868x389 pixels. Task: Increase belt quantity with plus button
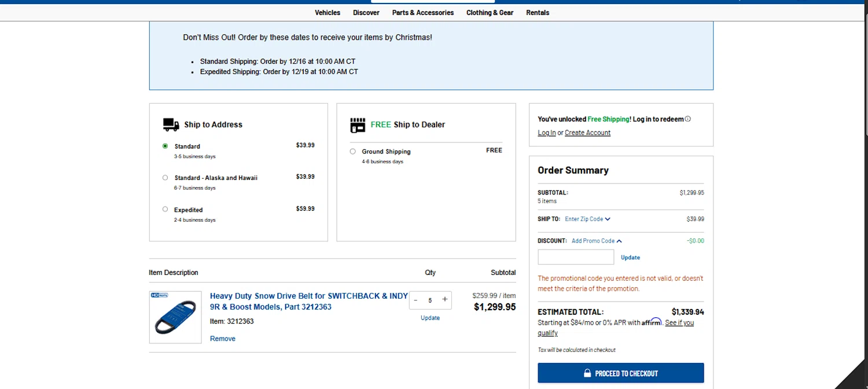[444, 300]
